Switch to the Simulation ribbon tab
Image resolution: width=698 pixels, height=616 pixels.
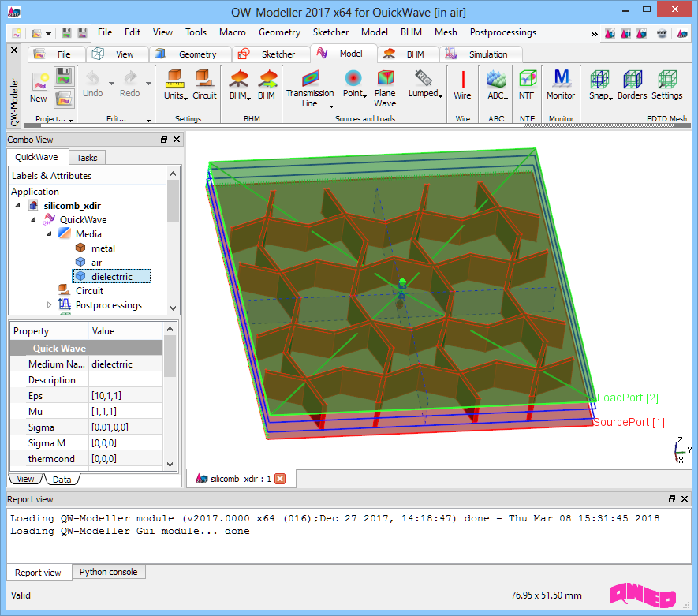point(488,54)
